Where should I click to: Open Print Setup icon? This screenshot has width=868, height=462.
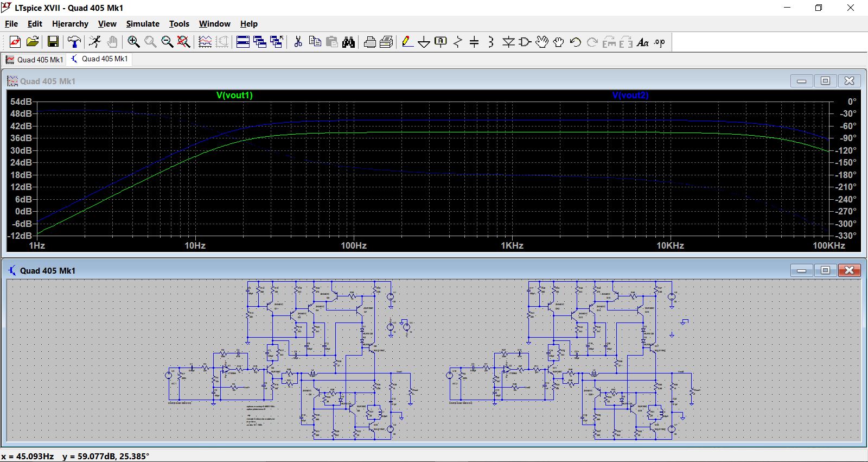tap(370, 42)
